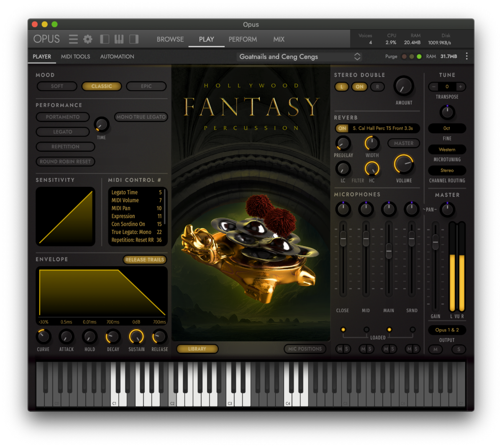Click the FINE tune knob

pos(447,112)
